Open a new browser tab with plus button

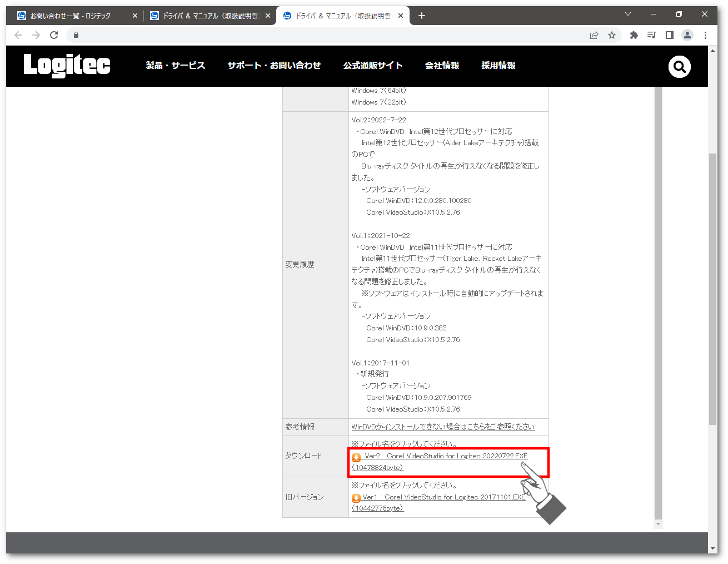[422, 16]
